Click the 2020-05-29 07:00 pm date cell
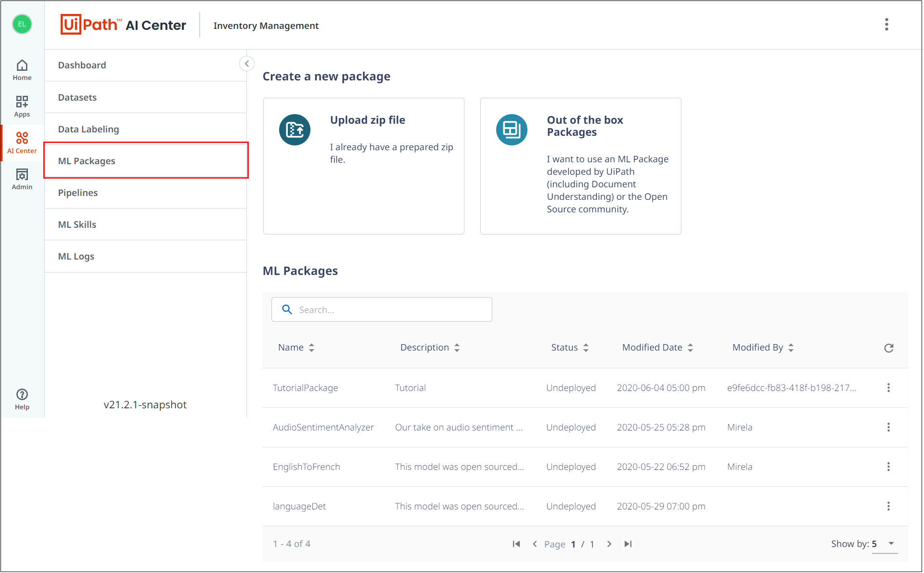The height and width of the screenshot is (573, 924). pos(661,507)
